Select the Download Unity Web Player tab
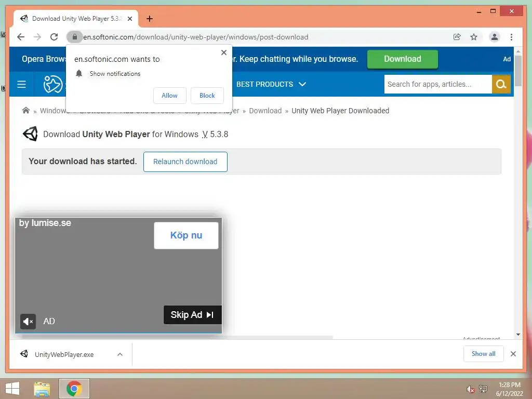This screenshot has width=532, height=399. tap(76, 19)
